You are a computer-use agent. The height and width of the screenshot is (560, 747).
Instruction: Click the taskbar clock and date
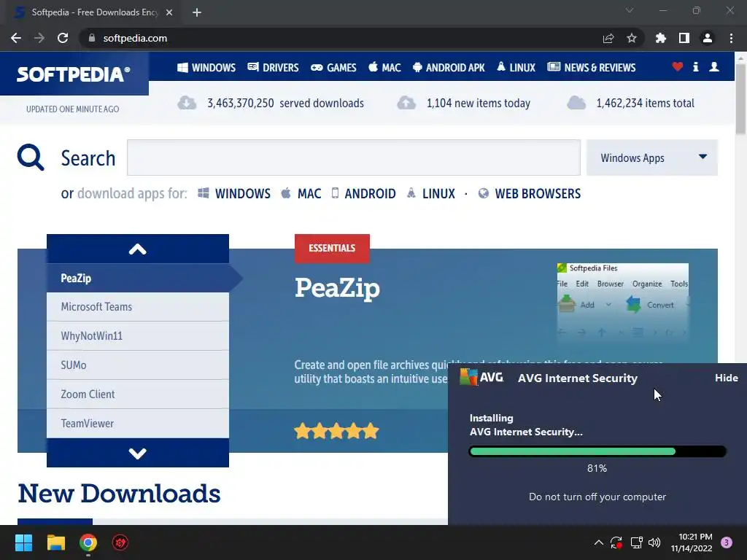pyautogui.click(x=692, y=542)
